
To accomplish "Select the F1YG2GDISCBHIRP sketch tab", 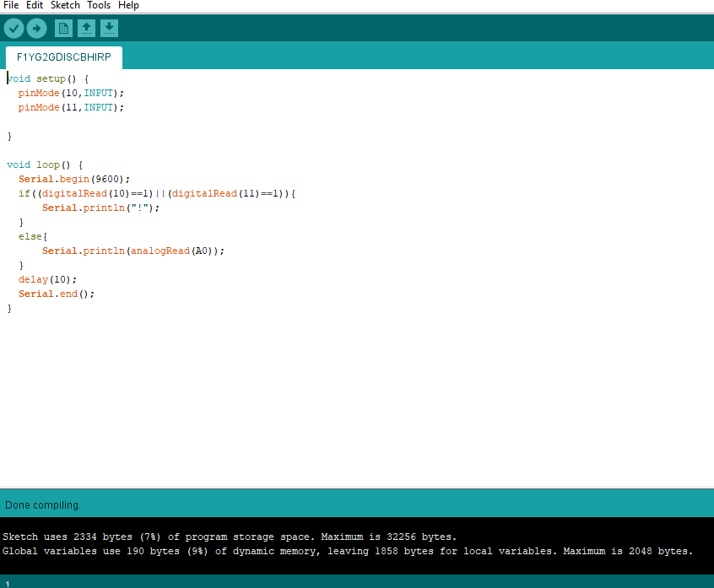I will pyautogui.click(x=63, y=57).
